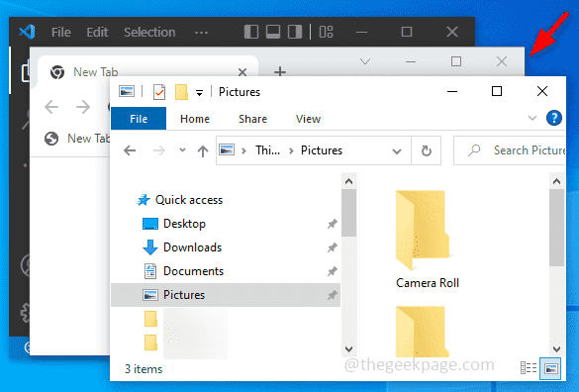Open Chrome tab search chevron
Screen dimensions: 579x392
[x=365, y=61]
